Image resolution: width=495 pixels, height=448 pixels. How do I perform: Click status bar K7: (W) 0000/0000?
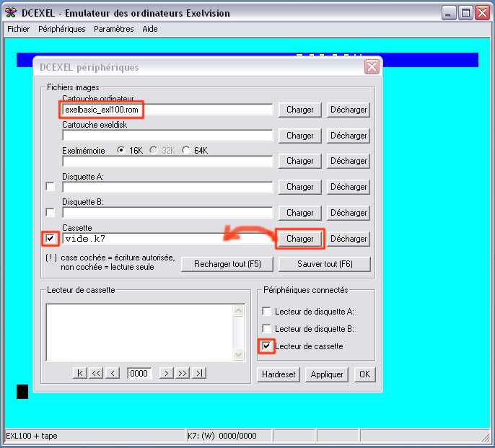tap(222, 436)
